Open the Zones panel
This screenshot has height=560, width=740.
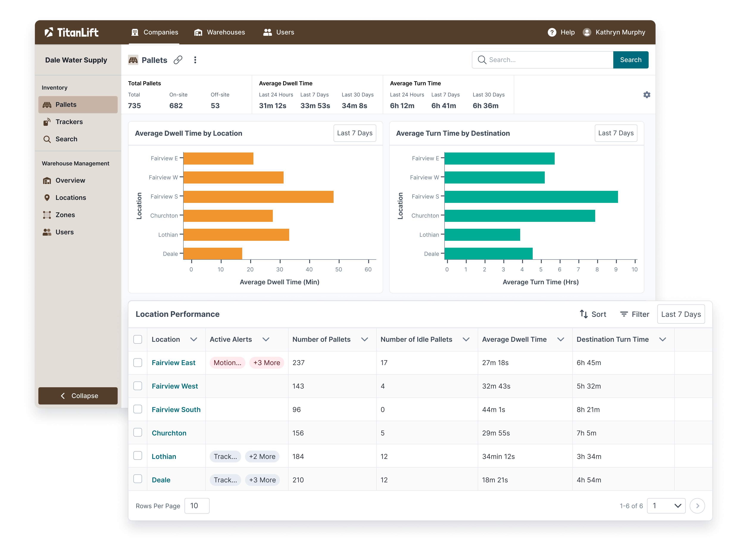65,215
